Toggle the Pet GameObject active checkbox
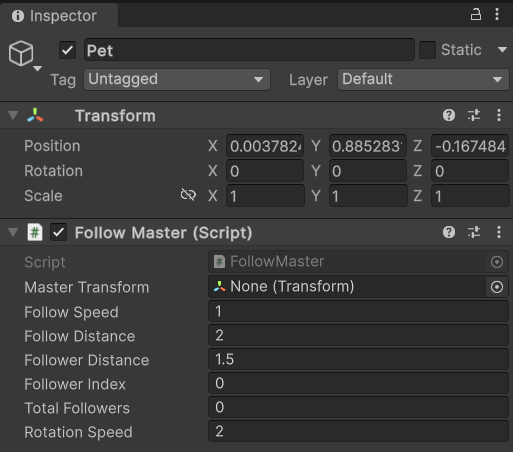The image size is (513, 452). coord(67,50)
